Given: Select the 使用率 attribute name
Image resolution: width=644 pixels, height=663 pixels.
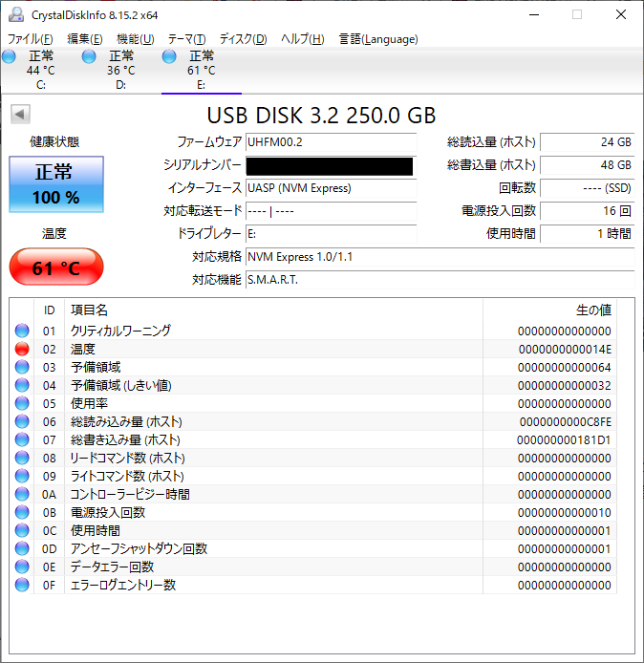Looking at the screenshot, I should [89, 403].
